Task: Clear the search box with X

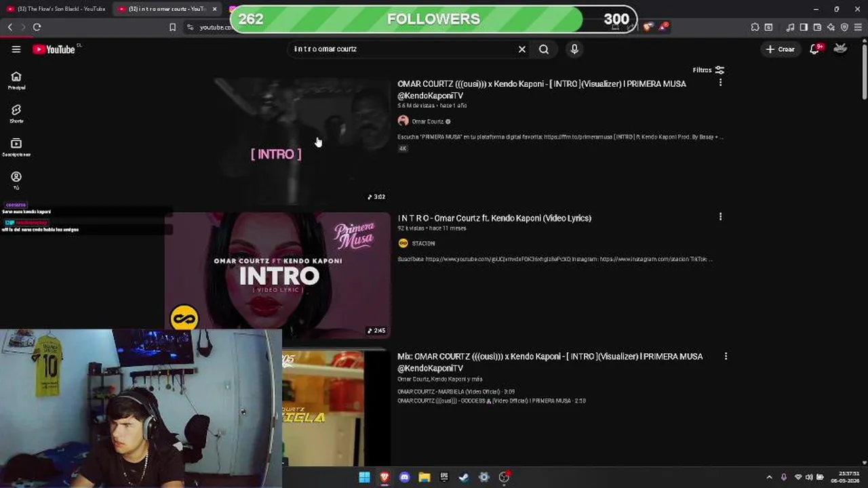Action: tap(522, 49)
